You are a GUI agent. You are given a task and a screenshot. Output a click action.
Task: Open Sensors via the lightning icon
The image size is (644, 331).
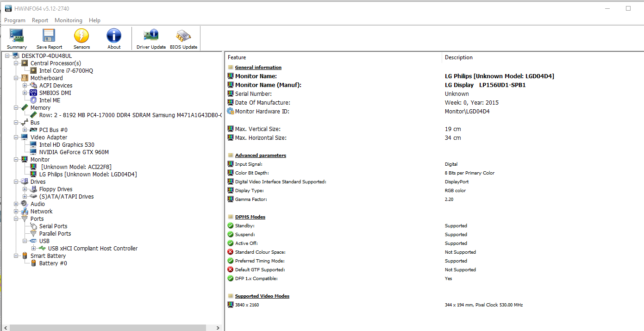pyautogui.click(x=81, y=36)
